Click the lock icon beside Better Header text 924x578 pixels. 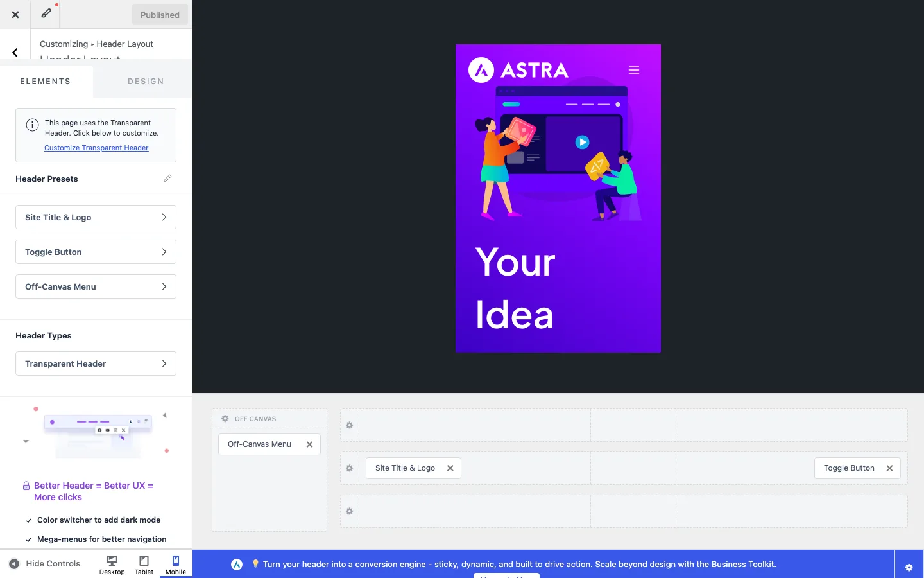point(26,486)
